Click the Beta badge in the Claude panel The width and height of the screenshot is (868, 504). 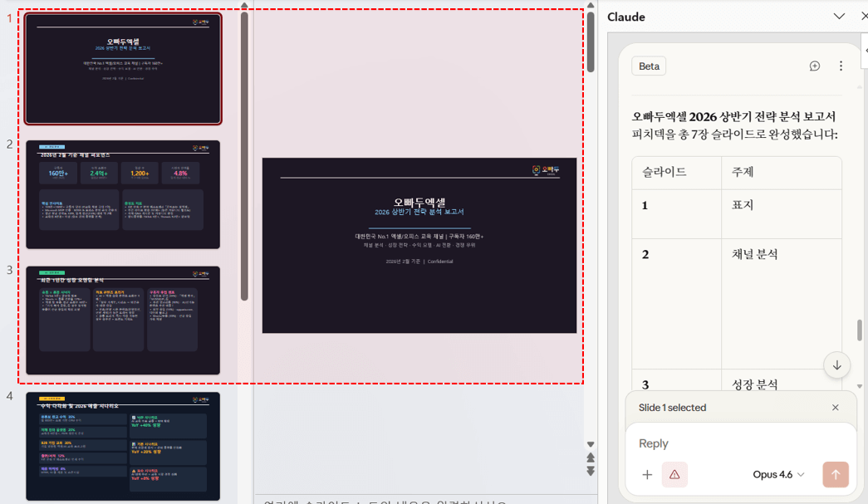pyautogui.click(x=649, y=65)
